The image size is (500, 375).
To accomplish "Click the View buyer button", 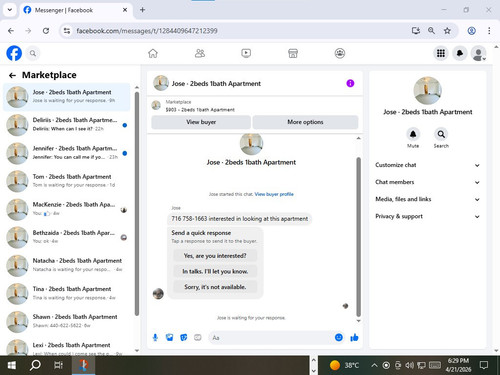I will coord(201,122).
